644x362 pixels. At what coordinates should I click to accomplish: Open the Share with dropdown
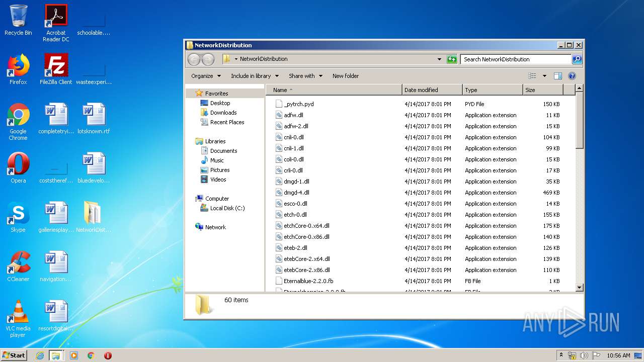tap(306, 76)
